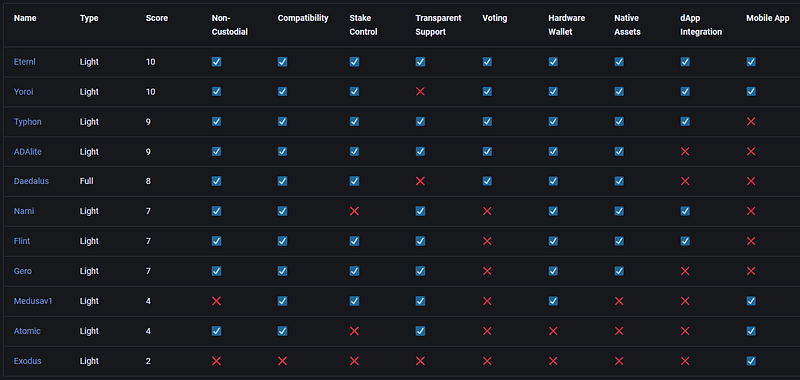Click Yoroi's Transparent Support red X
Screen dimensions: 800x380
420,92
